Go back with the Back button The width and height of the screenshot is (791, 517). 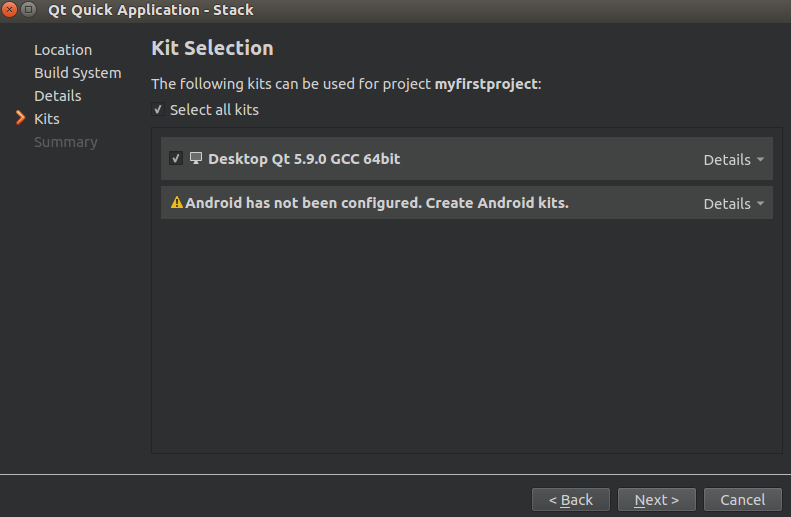571,499
